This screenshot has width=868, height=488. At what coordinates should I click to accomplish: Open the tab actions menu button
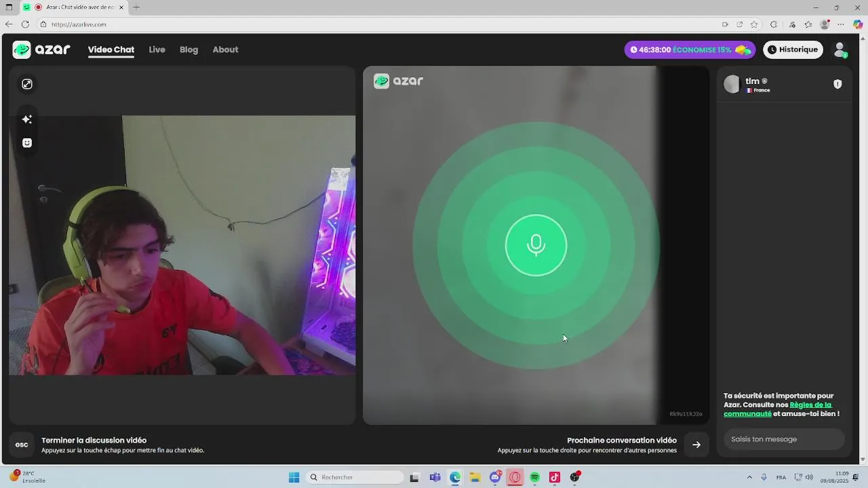(x=9, y=7)
